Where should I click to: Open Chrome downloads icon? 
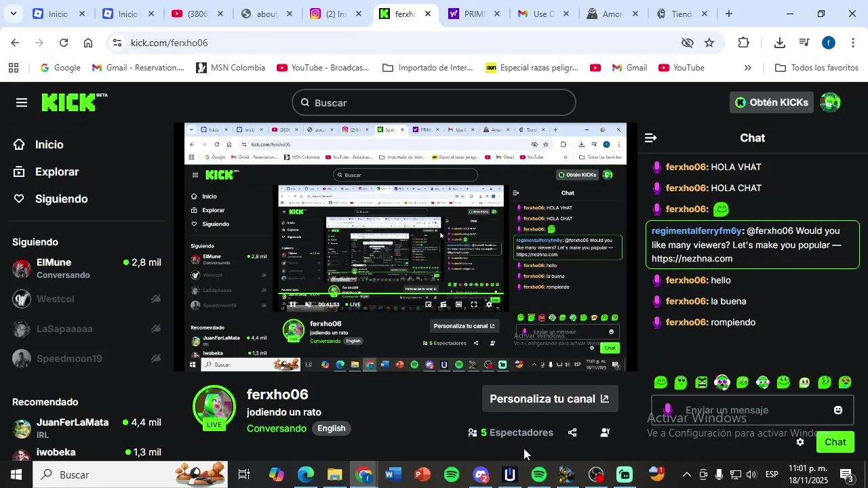coord(780,43)
